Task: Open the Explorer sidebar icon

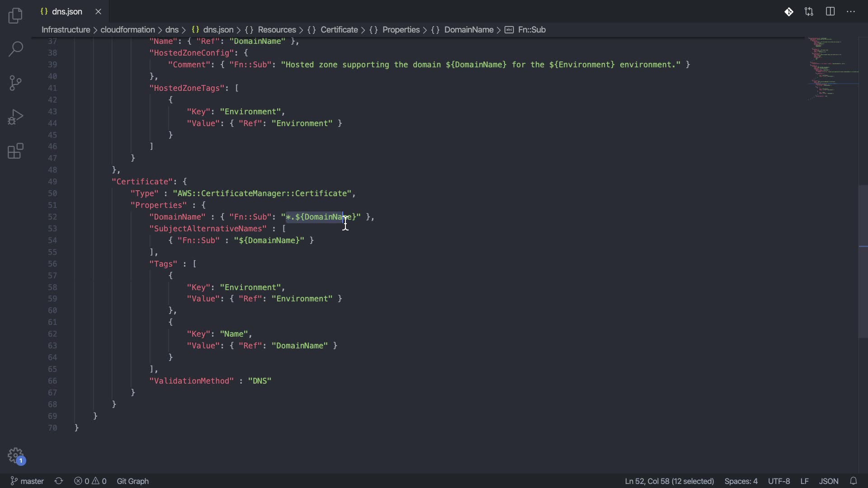Action: pyautogui.click(x=15, y=16)
